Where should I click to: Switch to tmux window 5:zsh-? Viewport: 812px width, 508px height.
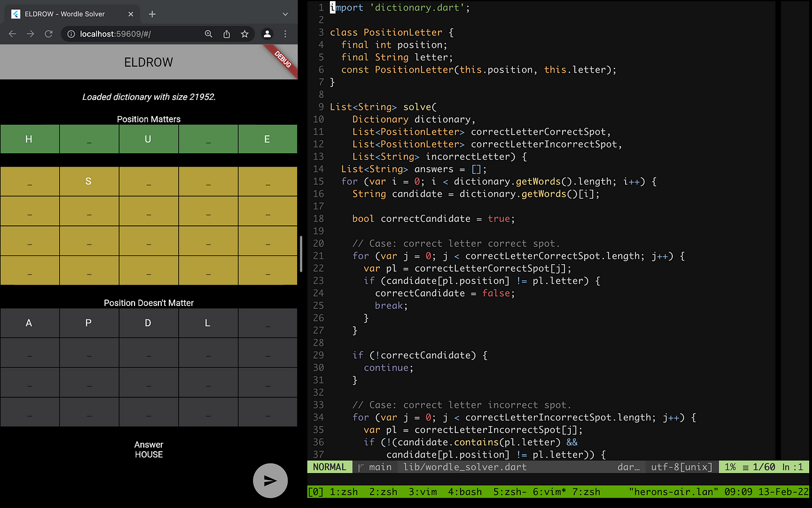coord(510,492)
